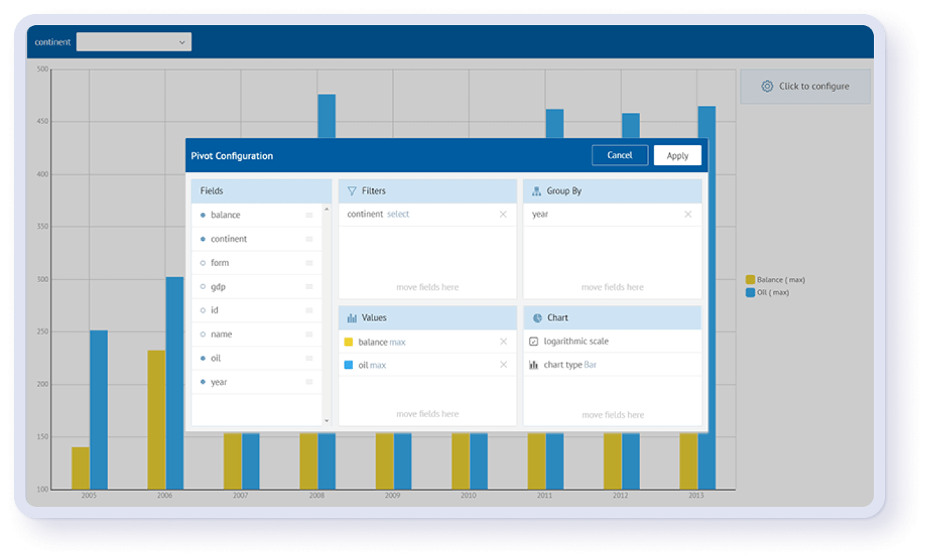This screenshot has width=927, height=560.
Task: Delete the balance max value via X icon
Action: tap(503, 342)
